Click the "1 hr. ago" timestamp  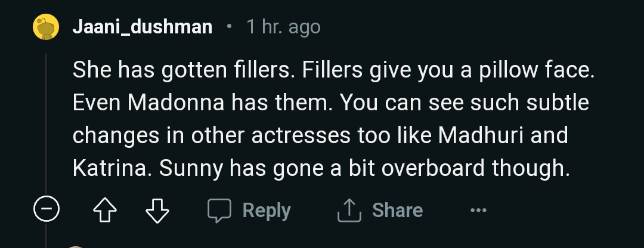(283, 27)
